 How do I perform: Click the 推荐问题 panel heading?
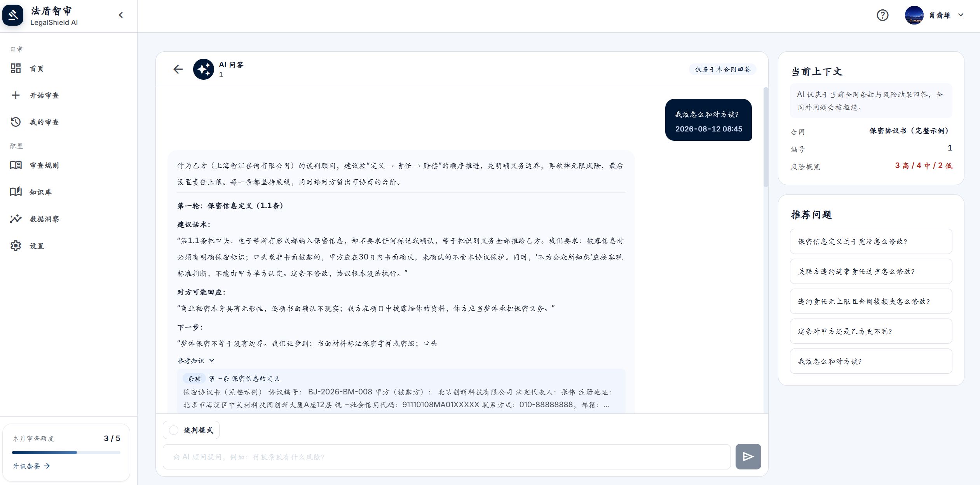point(811,215)
